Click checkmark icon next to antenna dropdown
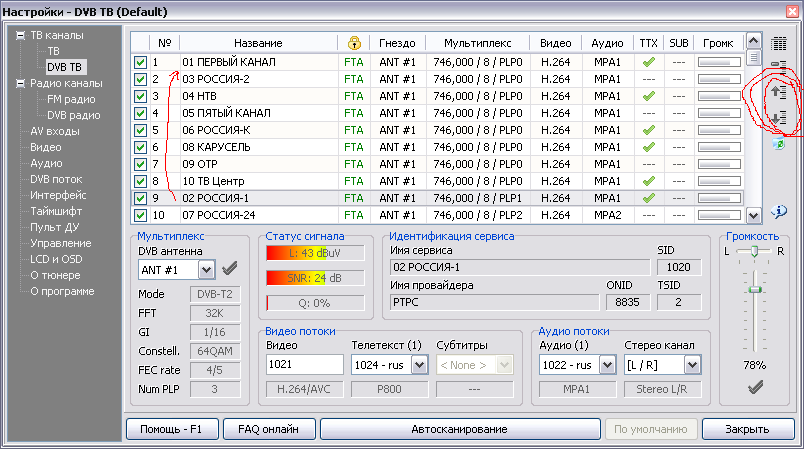Image resolution: width=804 pixels, height=449 pixels. click(x=229, y=268)
